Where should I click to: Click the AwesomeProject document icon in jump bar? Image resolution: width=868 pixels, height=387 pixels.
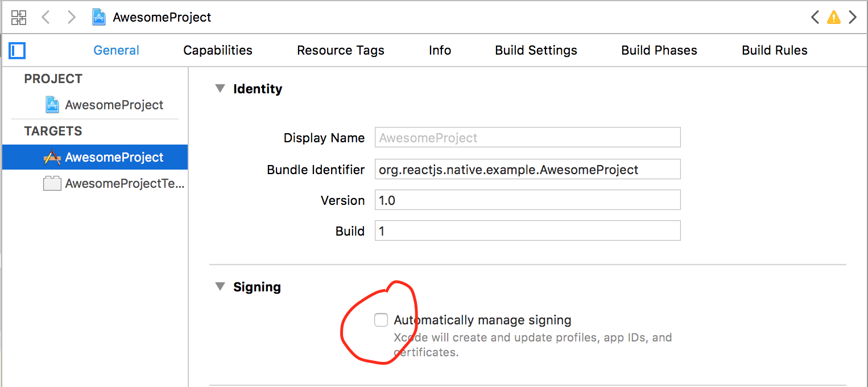pos(99,17)
